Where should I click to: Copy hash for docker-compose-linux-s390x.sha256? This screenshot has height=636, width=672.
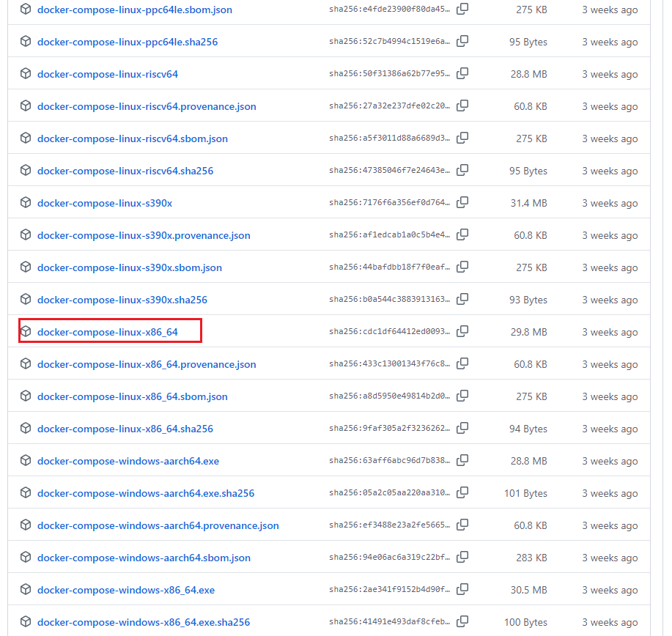coord(462,299)
